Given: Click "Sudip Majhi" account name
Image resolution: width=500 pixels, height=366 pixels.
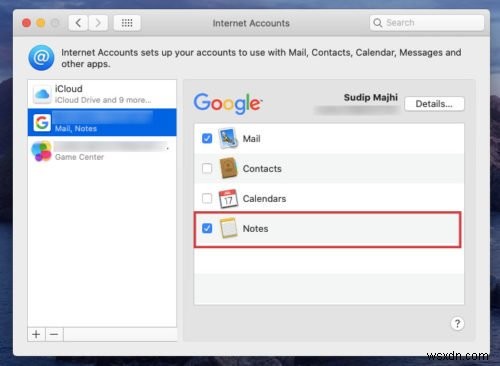Looking at the screenshot, I should tap(371, 97).
